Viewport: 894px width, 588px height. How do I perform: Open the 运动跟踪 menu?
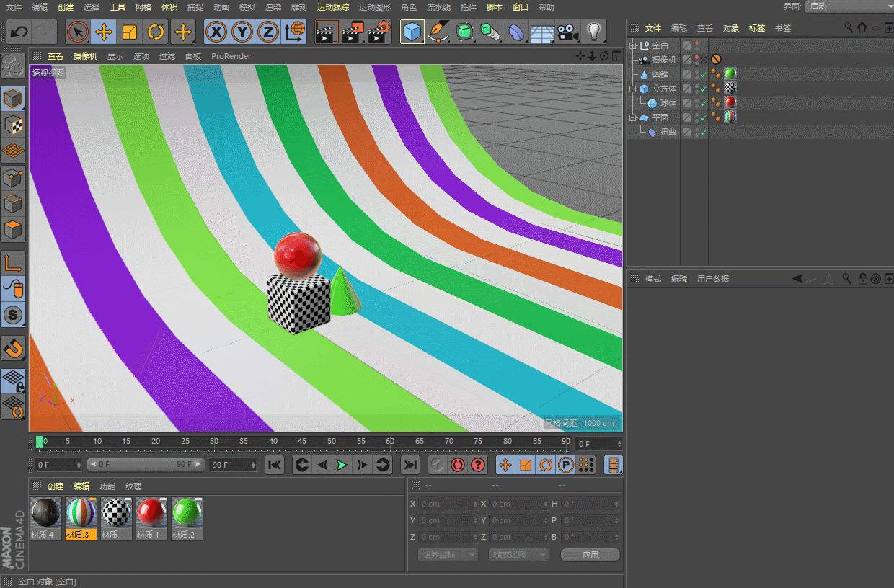[x=332, y=7]
